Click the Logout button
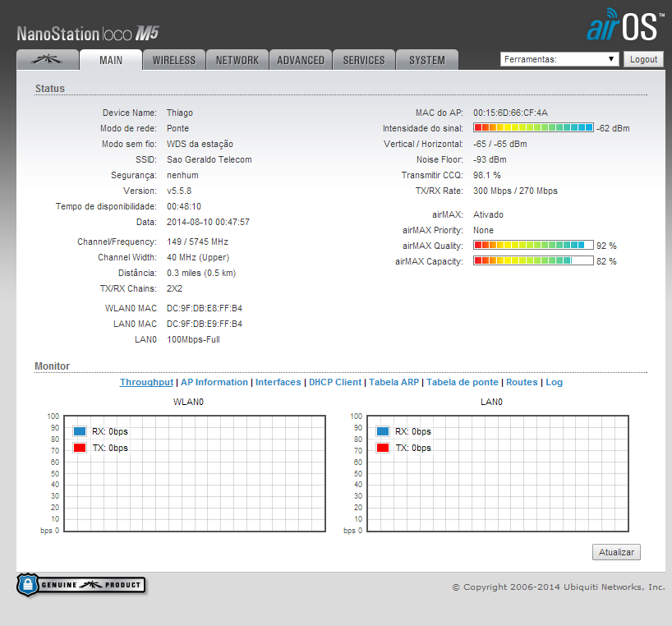The image size is (672, 626). click(643, 59)
